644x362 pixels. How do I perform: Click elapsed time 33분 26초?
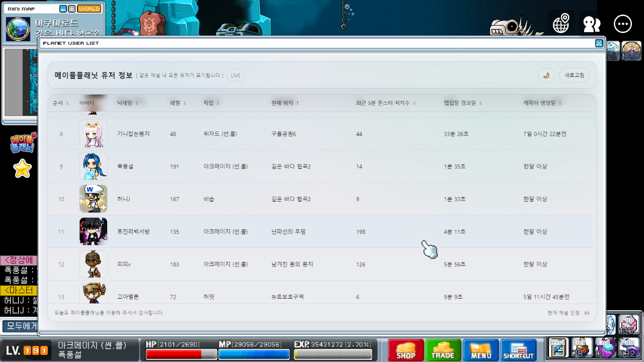[456, 134]
